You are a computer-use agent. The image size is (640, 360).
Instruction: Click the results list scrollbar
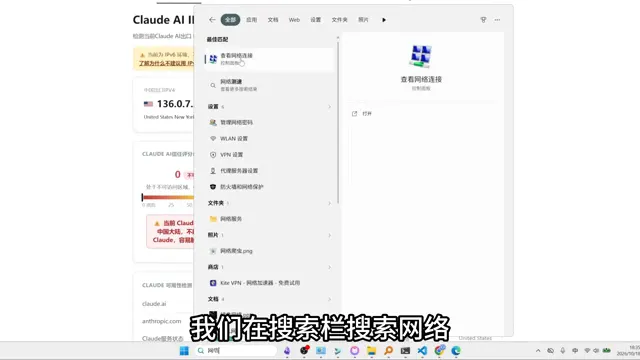click(x=338, y=121)
